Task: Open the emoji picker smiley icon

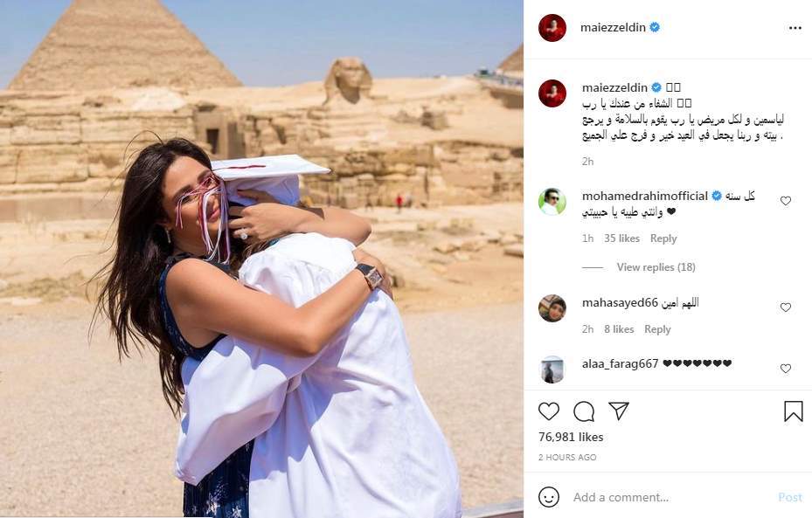Action: (549, 497)
